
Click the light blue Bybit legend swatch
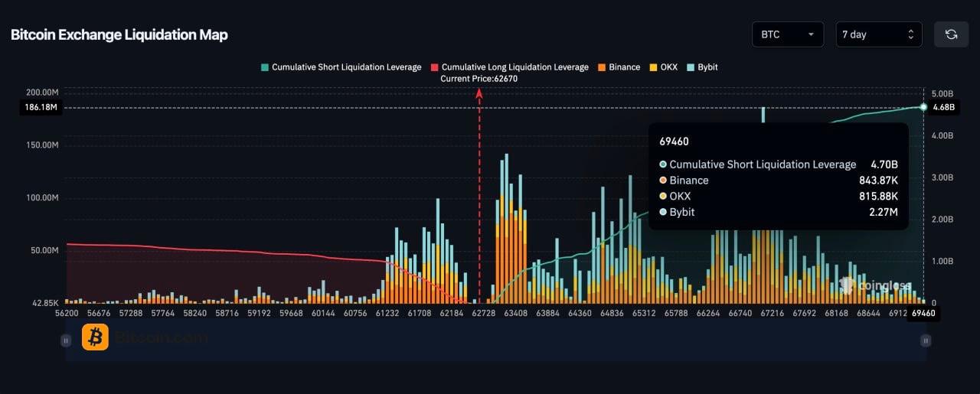pos(691,67)
